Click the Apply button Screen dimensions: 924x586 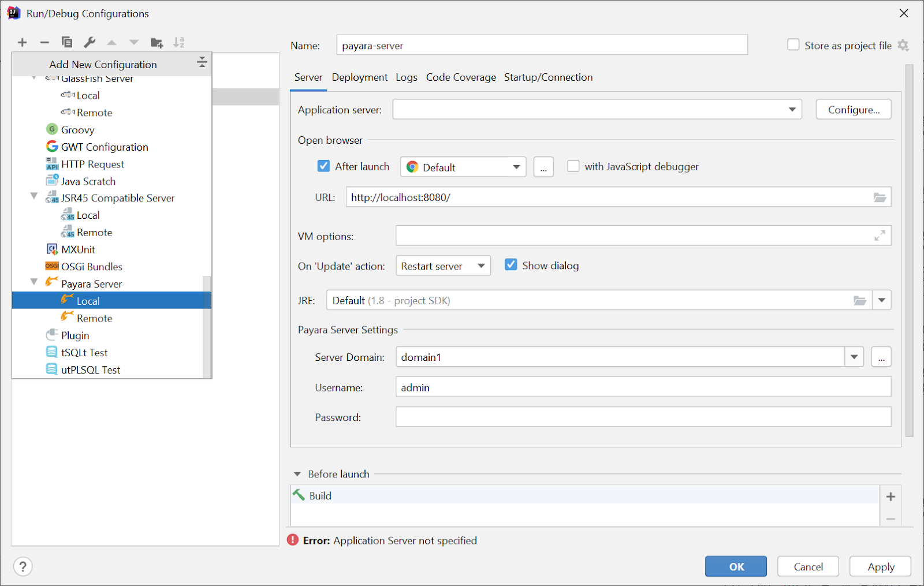point(880,566)
